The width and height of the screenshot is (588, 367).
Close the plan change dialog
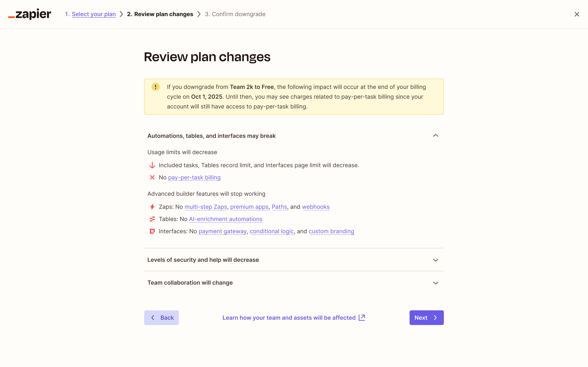coord(577,14)
